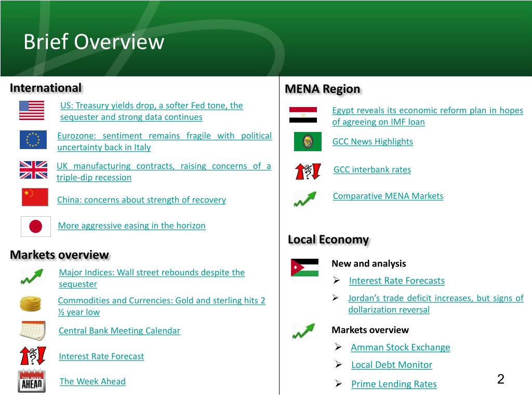This screenshot has height=399, width=532.
Task: Open GCC interbank rates link
Action: tap(372, 169)
